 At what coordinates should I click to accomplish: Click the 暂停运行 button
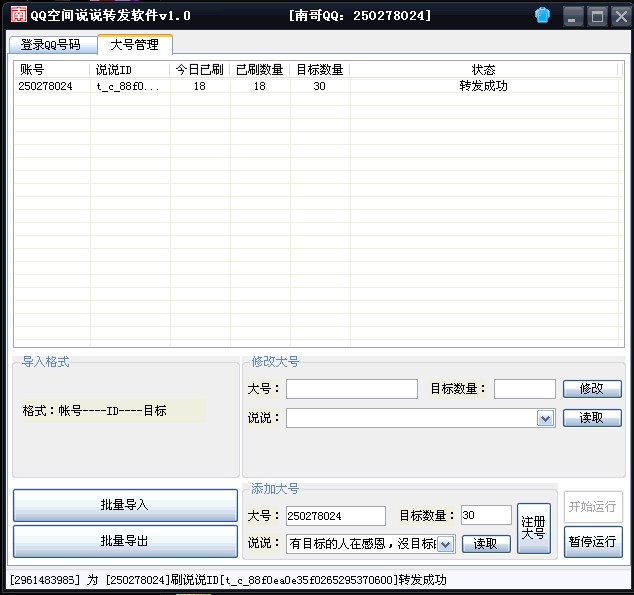(x=593, y=542)
